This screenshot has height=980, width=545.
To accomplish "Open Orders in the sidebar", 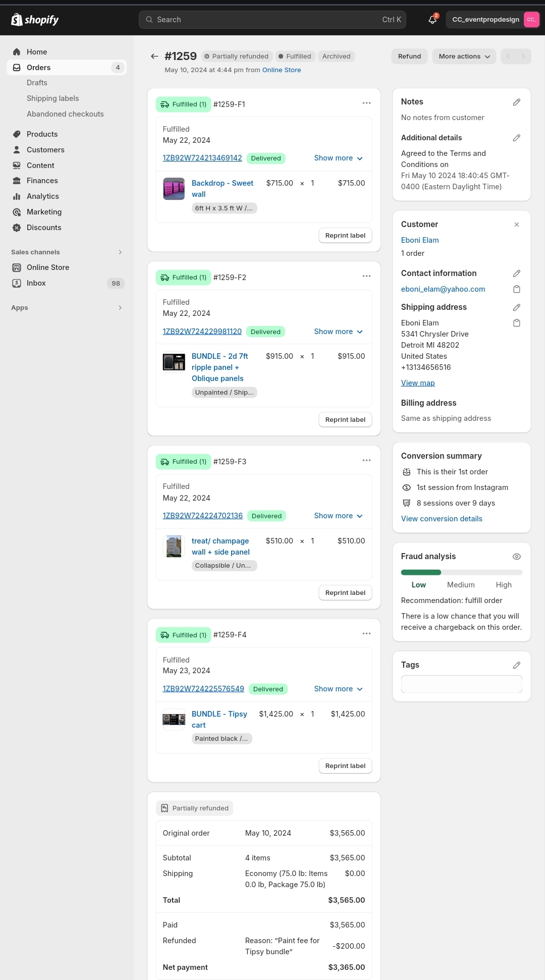I will (x=67, y=68).
